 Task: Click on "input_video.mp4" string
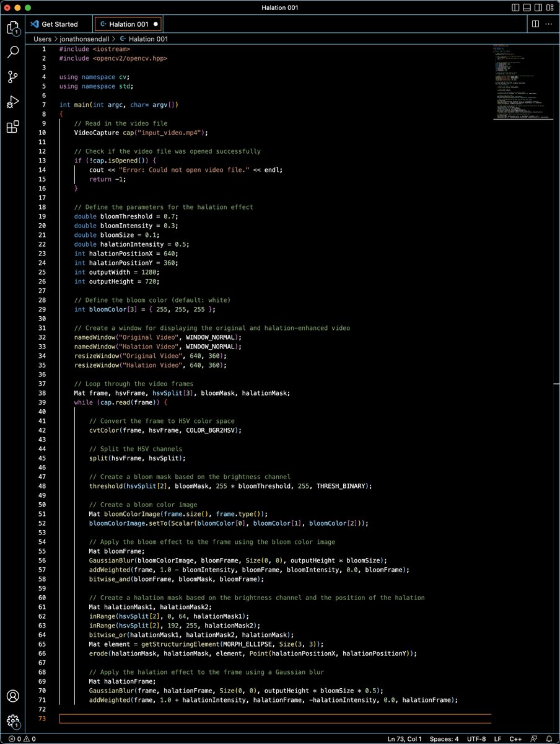pos(168,133)
